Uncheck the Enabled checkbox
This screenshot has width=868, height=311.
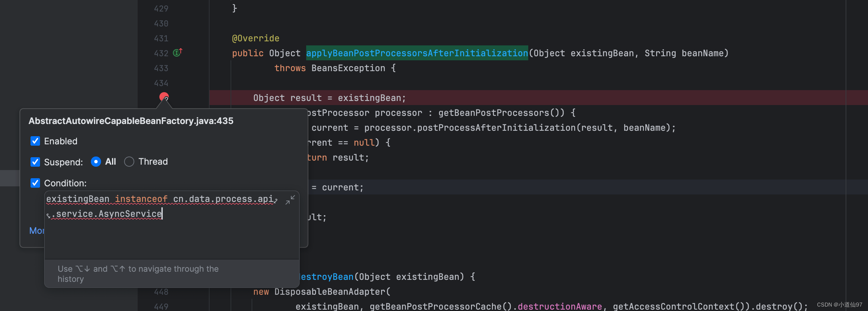coord(35,141)
